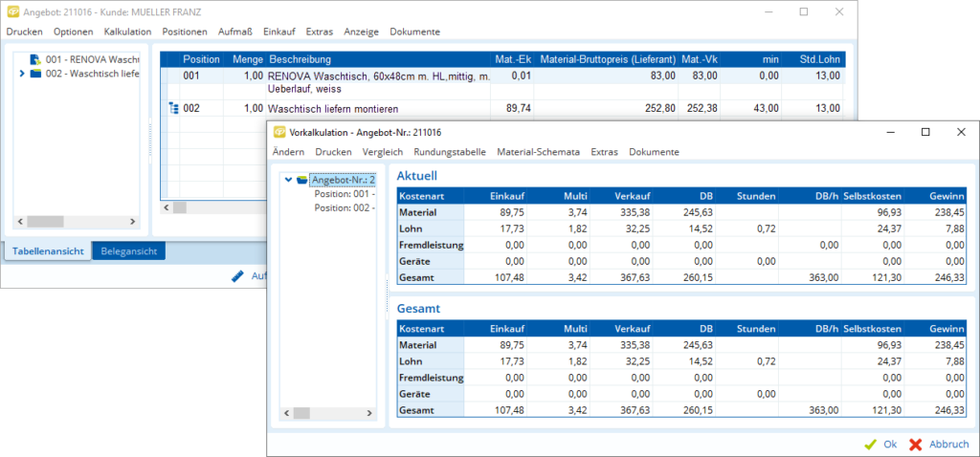Click right arrow of Vorkalkulation tree scrollbar
The width and height of the screenshot is (980, 457).
(x=370, y=414)
